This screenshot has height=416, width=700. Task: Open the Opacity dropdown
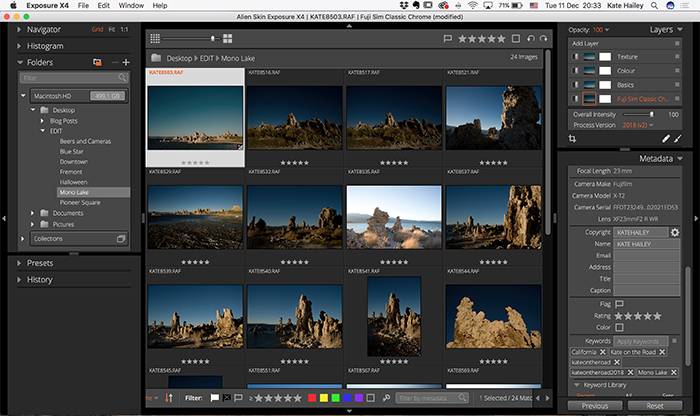point(600,30)
